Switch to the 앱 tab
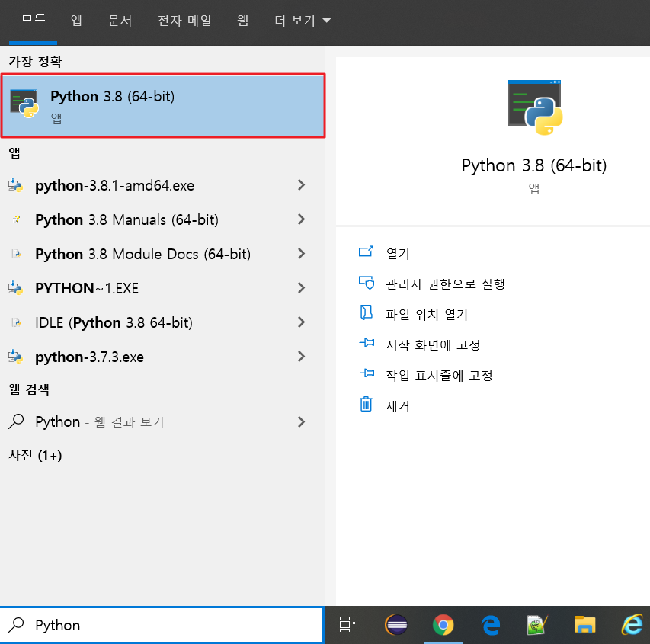Viewport: 650px width, 644px height. pos(76,21)
